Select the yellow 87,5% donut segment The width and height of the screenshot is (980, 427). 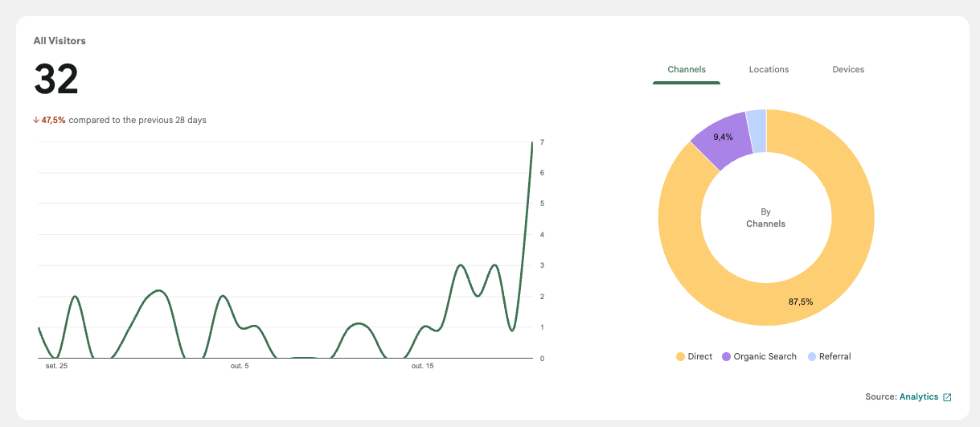point(836,265)
